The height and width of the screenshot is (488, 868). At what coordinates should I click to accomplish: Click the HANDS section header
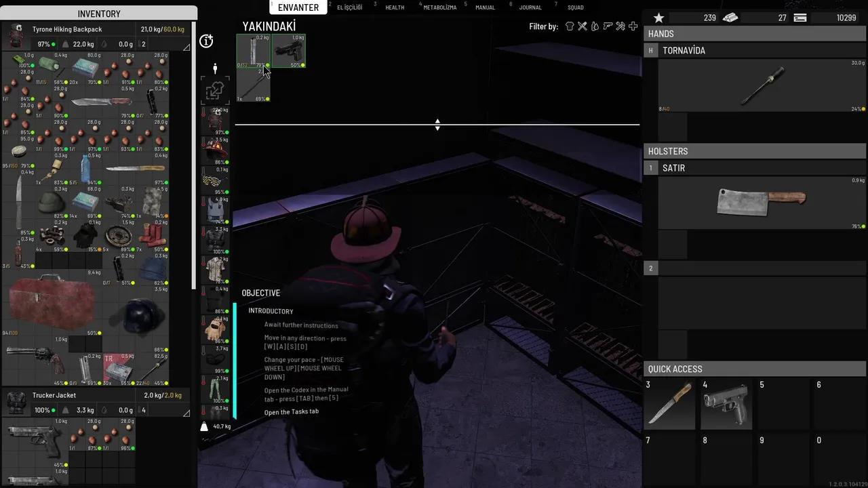point(755,34)
